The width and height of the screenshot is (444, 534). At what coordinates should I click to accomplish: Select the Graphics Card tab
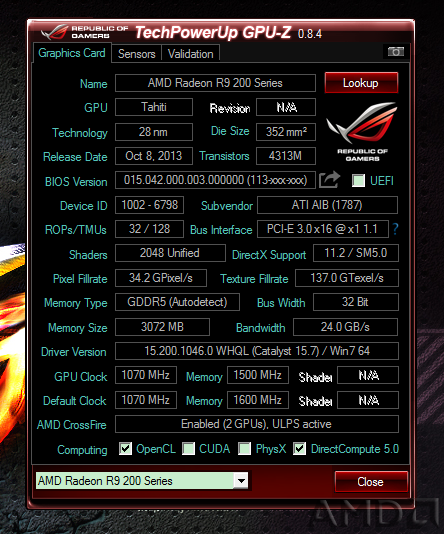[x=72, y=53]
